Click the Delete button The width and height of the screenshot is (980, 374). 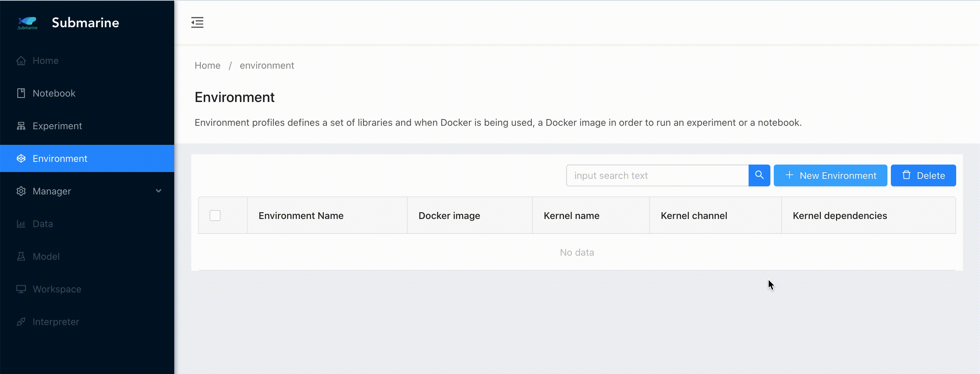923,175
